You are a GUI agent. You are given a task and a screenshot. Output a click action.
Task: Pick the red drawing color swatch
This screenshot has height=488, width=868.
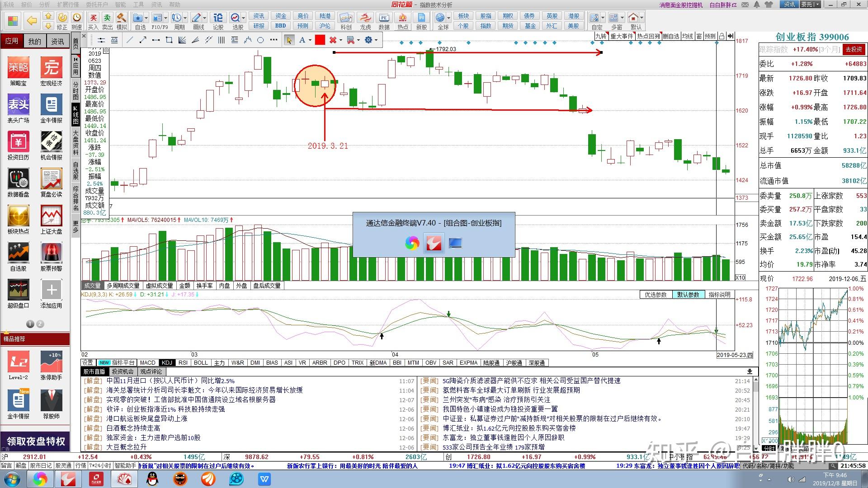(320, 40)
